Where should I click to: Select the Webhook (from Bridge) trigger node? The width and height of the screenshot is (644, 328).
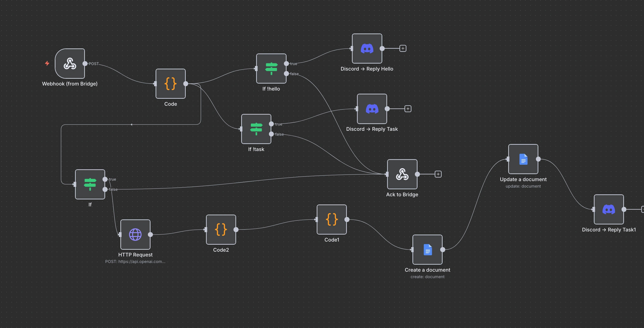(70, 64)
